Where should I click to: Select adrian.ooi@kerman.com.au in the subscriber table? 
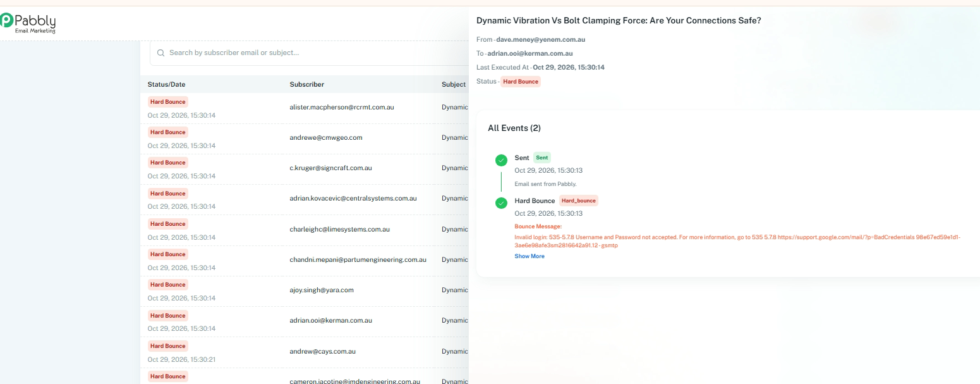(331, 321)
